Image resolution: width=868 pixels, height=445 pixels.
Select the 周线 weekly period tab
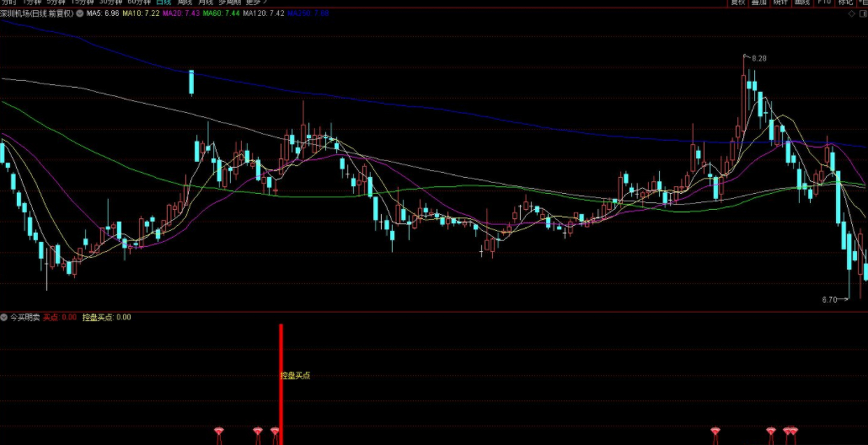[185, 2]
